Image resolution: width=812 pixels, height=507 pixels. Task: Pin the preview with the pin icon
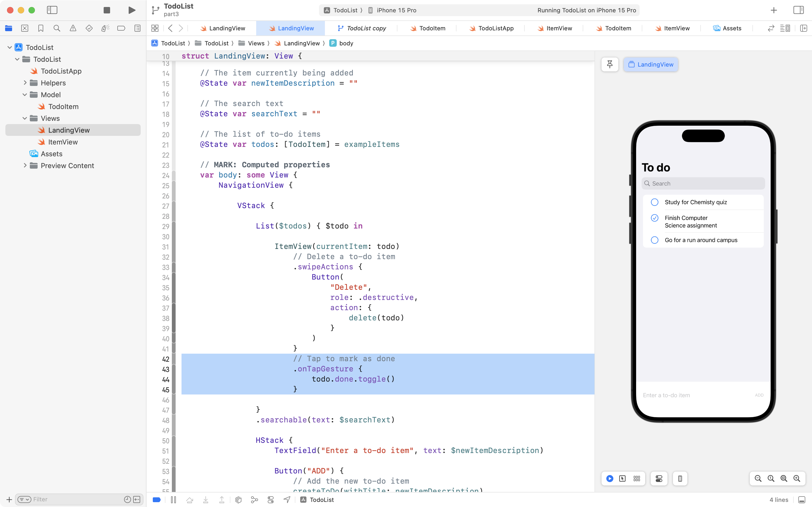click(x=610, y=64)
